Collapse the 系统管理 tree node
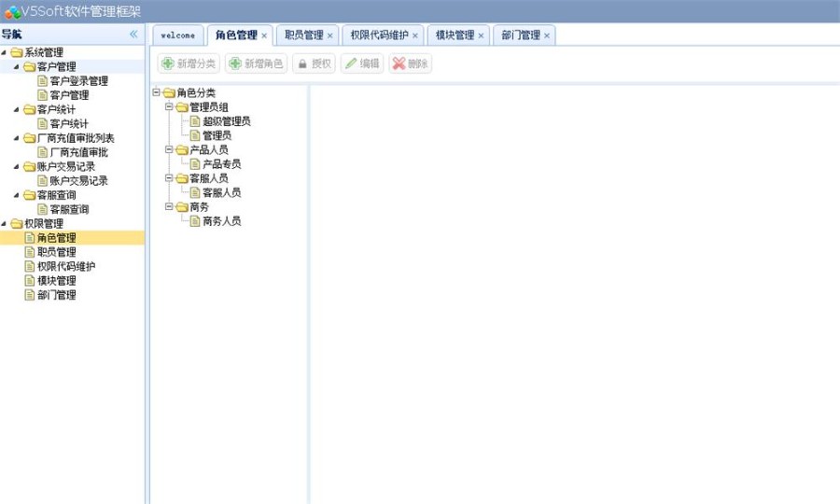This screenshot has width=840, height=504. pyautogui.click(x=5, y=52)
